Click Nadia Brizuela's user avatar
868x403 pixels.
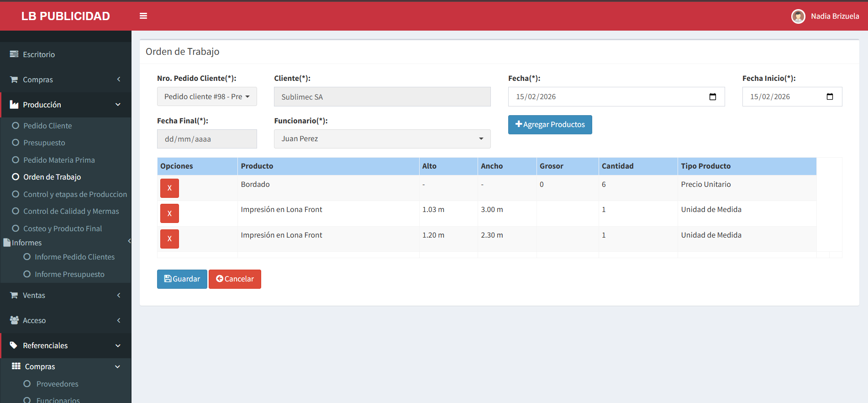798,16
